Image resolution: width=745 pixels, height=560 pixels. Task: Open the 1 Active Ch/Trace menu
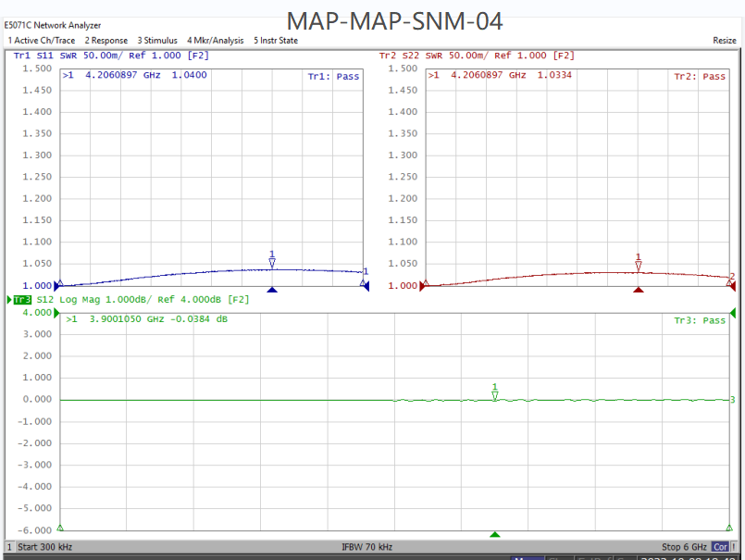tap(42, 41)
